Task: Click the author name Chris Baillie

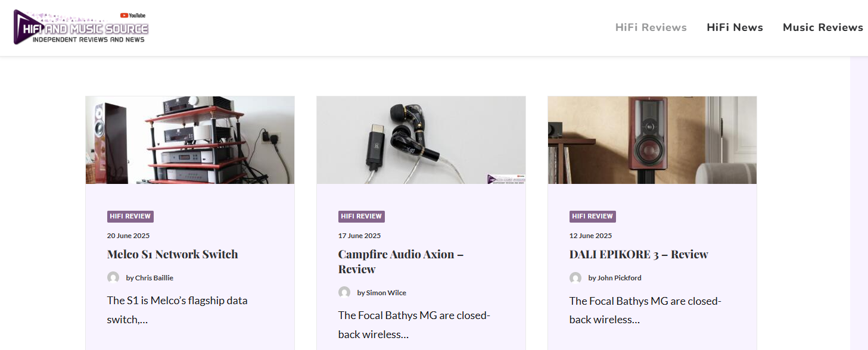Action: [x=154, y=277]
